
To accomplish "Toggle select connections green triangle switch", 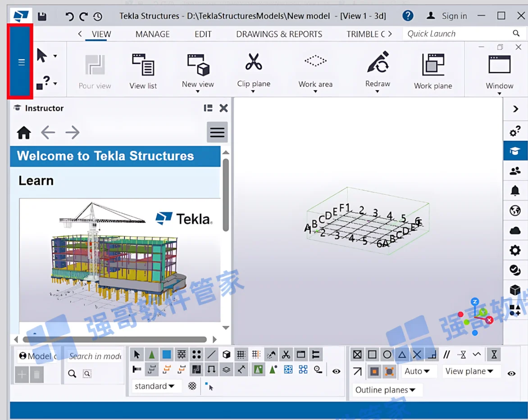I will tap(152, 354).
